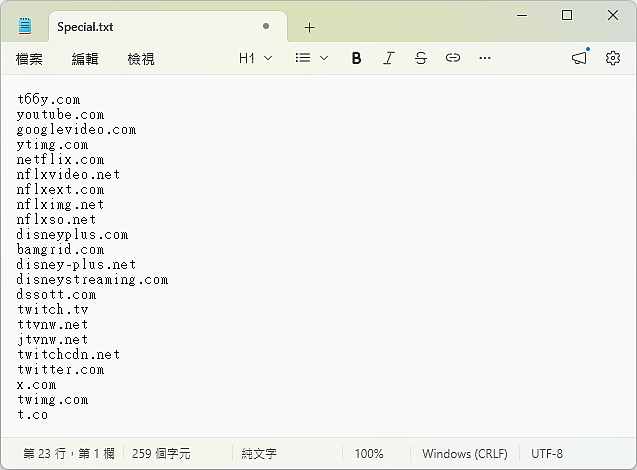Click the line disney-plus.net
This screenshot has height=470, width=637.
click(76, 264)
